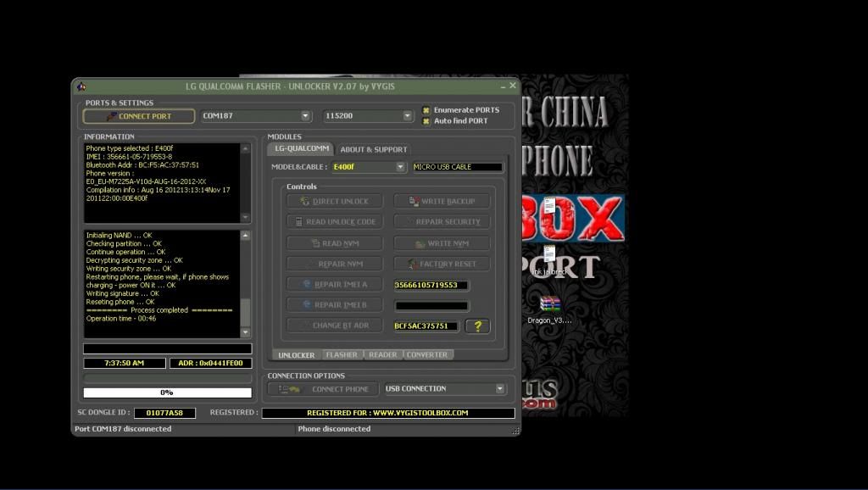Switch to the READER bottom tab

pos(382,354)
